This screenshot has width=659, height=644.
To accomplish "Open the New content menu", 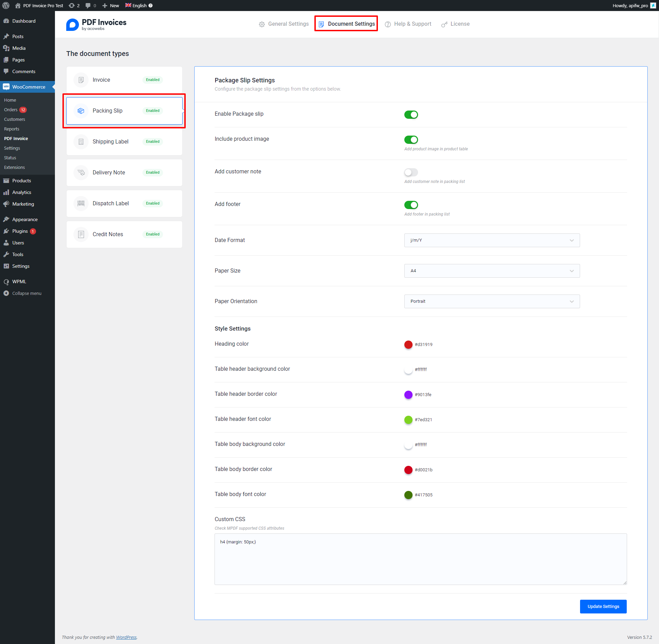I will point(111,5).
